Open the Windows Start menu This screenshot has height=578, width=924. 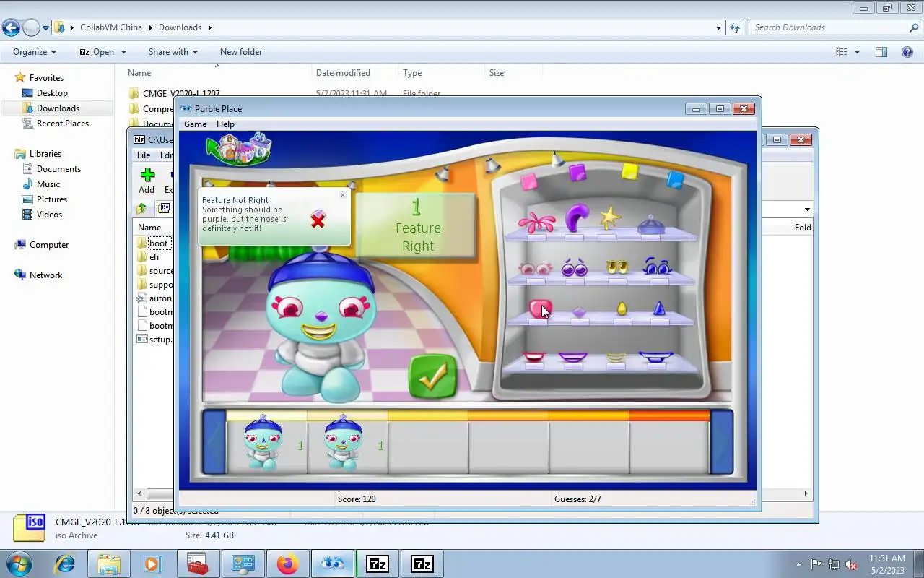pyautogui.click(x=19, y=564)
